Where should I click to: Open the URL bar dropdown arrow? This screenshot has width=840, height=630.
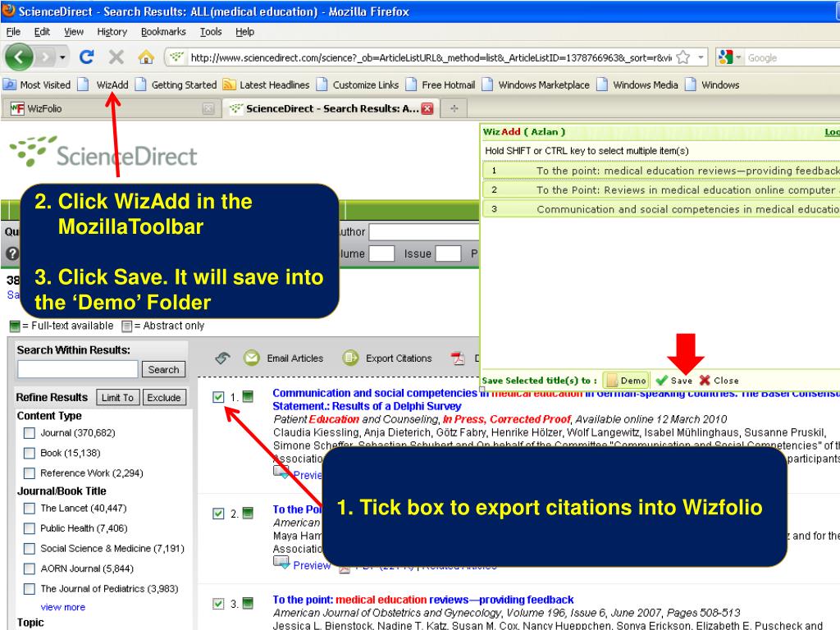701,57
